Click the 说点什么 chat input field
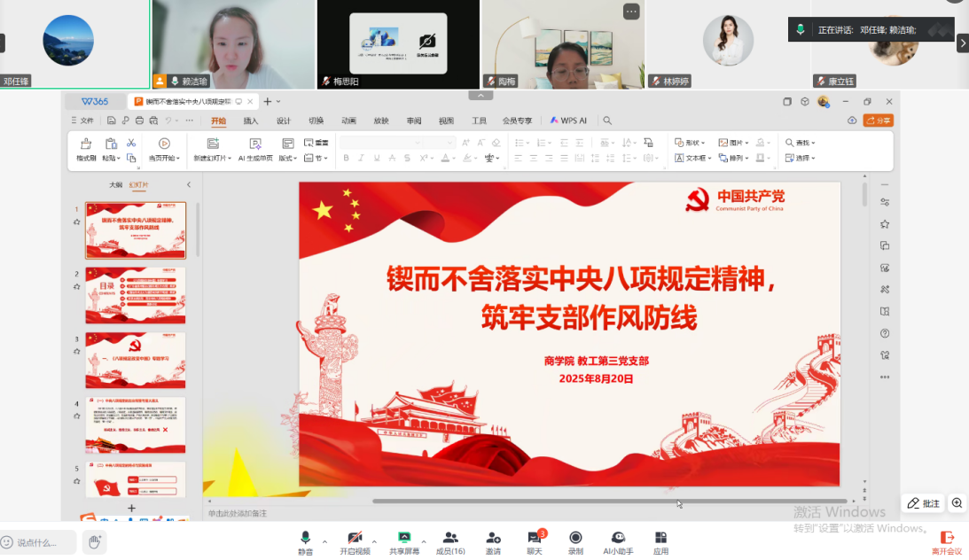The width and height of the screenshot is (969, 560). (40, 542)
